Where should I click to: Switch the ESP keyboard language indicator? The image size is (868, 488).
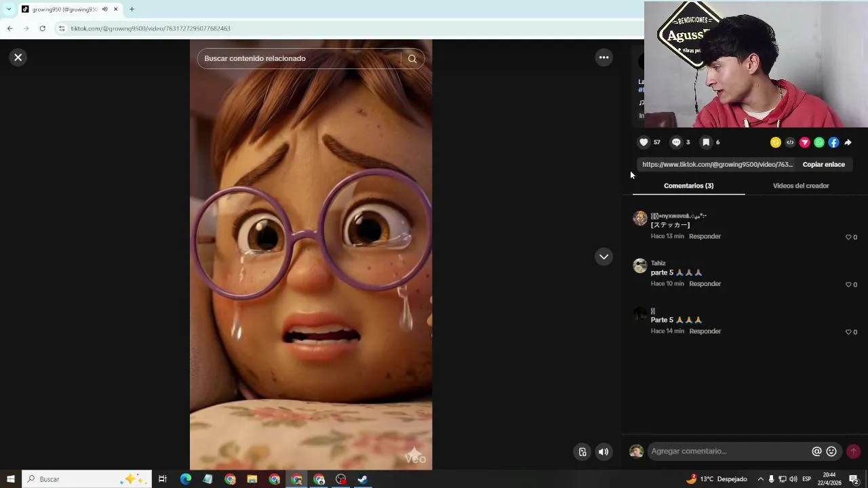pos(806,479)
